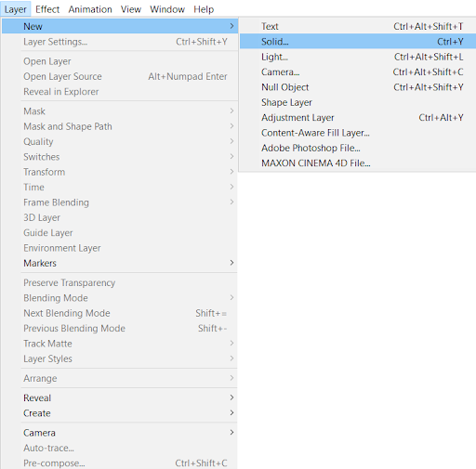Open the Animation menu
The image size is (476, 469).
[x=90, y=9]
